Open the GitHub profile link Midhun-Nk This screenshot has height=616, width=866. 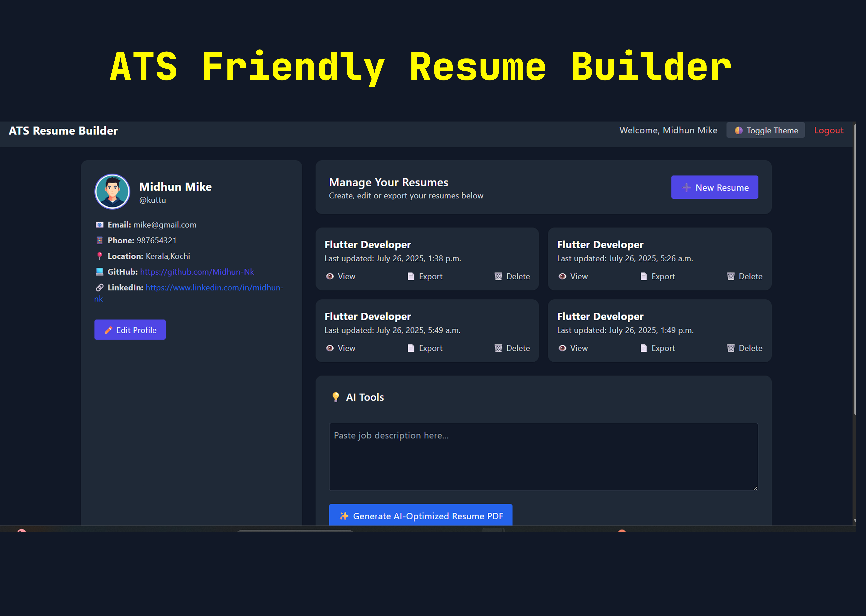197,272
